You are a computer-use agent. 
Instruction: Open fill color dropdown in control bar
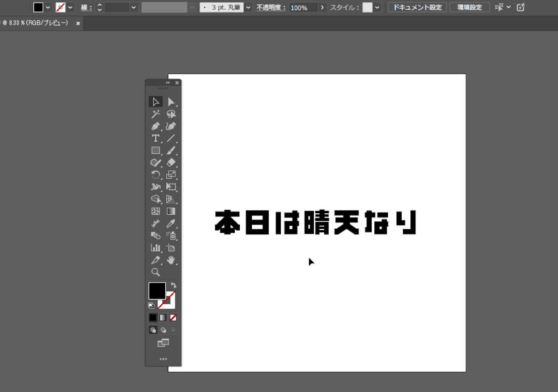[48, 7]
